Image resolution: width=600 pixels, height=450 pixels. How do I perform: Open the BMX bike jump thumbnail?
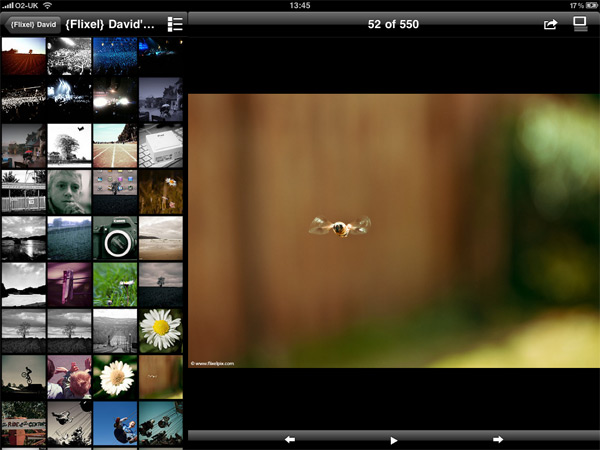point(23,376)
